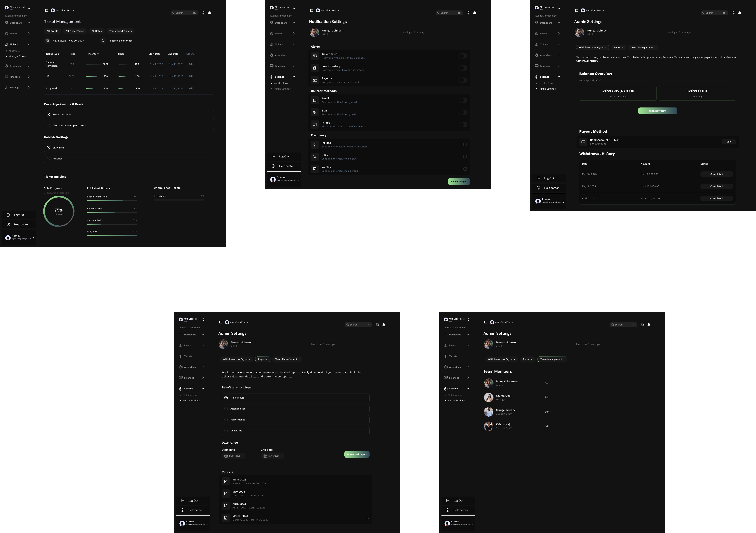Click the calendar icon beside Nov 1, 2023 range
756x533 pixels.
pos(47,41)
